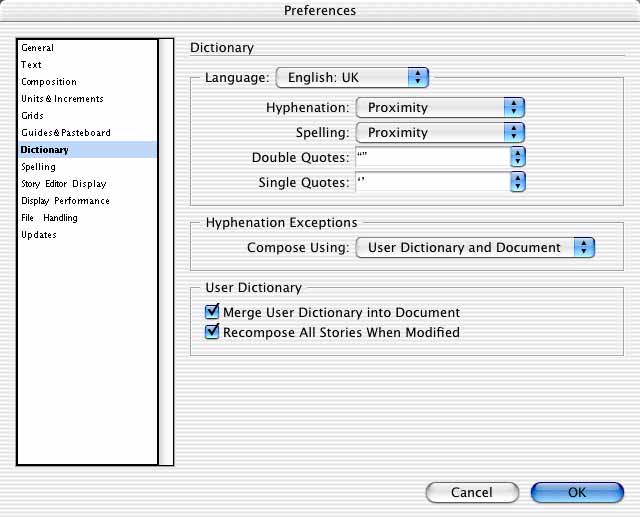Confirm preferences with the OK button
Image resolution: width=640 pixels, height=517 pixels.
point(577,493)
